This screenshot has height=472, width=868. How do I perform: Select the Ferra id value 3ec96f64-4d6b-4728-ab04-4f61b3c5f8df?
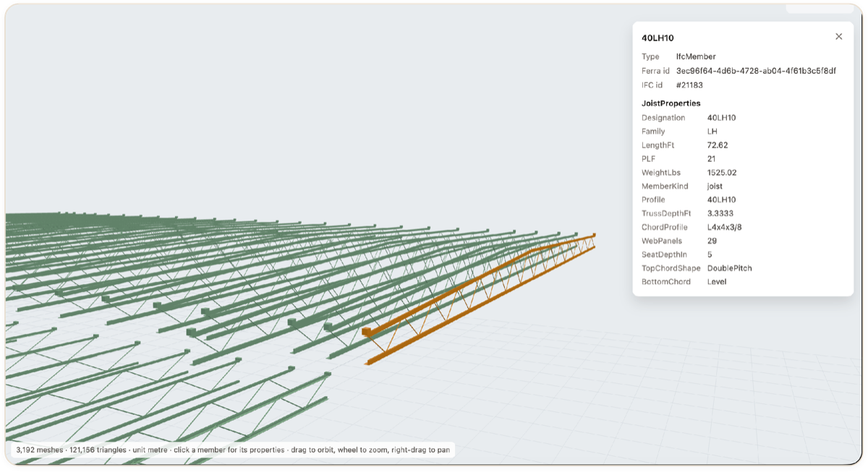point(756,71)
